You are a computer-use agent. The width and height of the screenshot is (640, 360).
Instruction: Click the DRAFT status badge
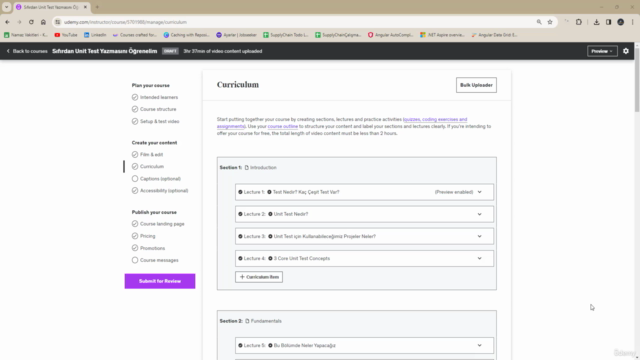(170, 51)
